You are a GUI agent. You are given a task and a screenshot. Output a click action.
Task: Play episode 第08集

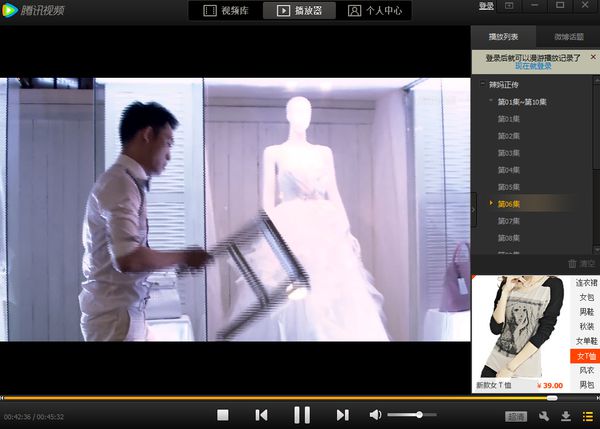click(509, 238)
